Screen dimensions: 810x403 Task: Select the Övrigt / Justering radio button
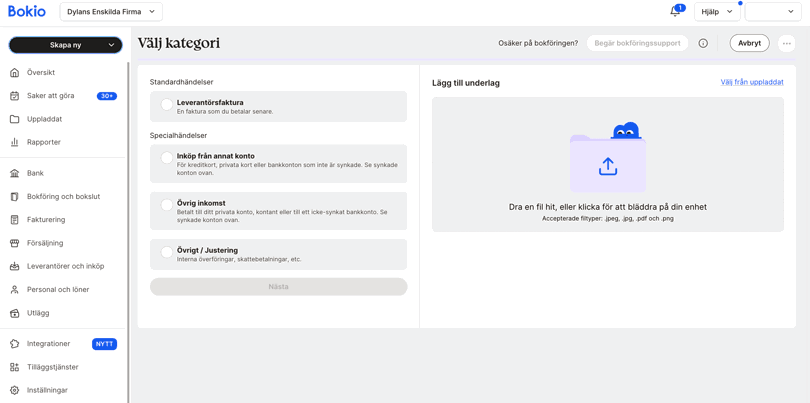(166, 252)
